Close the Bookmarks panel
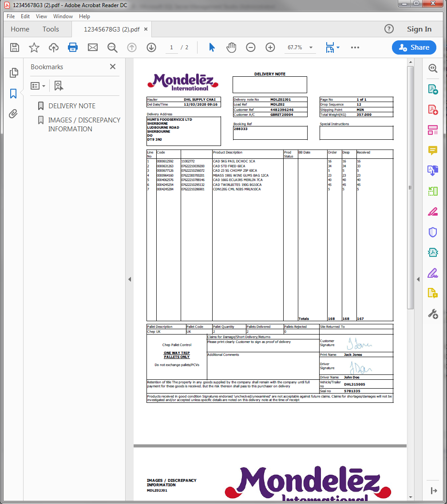The width and height of the screenshot is (447, 504). (x=113, y=67)
